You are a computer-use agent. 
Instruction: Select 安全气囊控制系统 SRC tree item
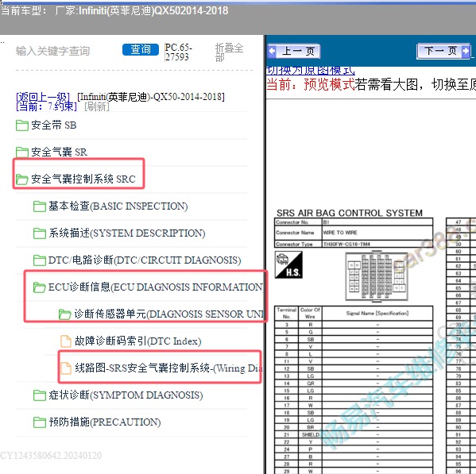83,179
